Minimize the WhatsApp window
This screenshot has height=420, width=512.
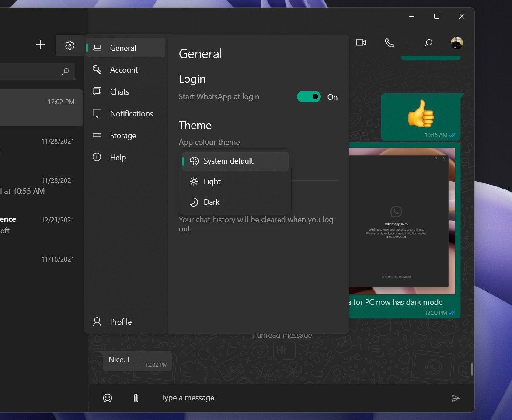tap(412, 16)
